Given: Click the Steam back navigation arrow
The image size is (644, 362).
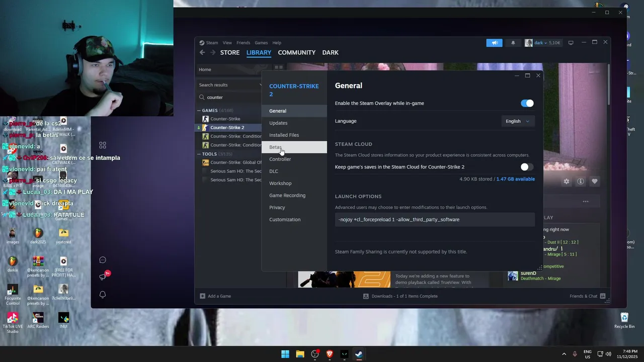Looking at the screenshot, I should [x=202, y=52].
